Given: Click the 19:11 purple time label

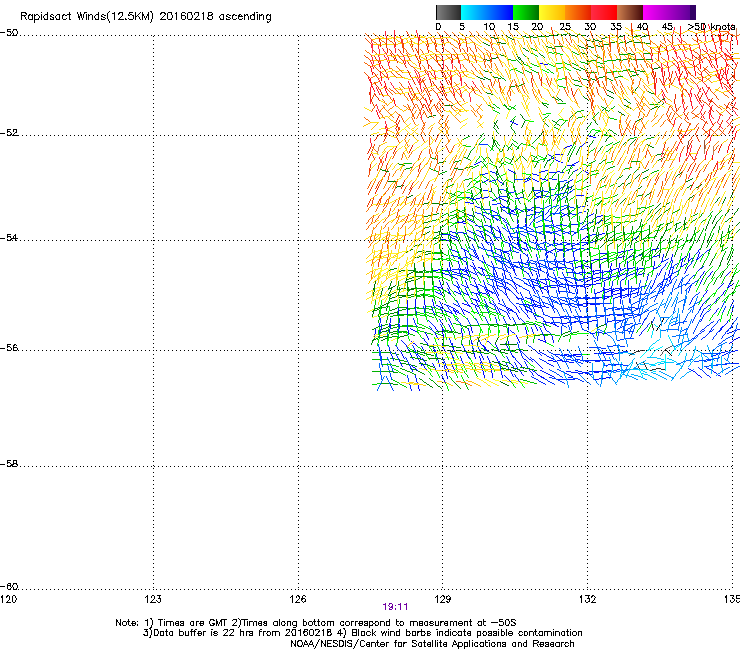Looking at the screenshot, I should pyautogui.click(x=395, y=607).
